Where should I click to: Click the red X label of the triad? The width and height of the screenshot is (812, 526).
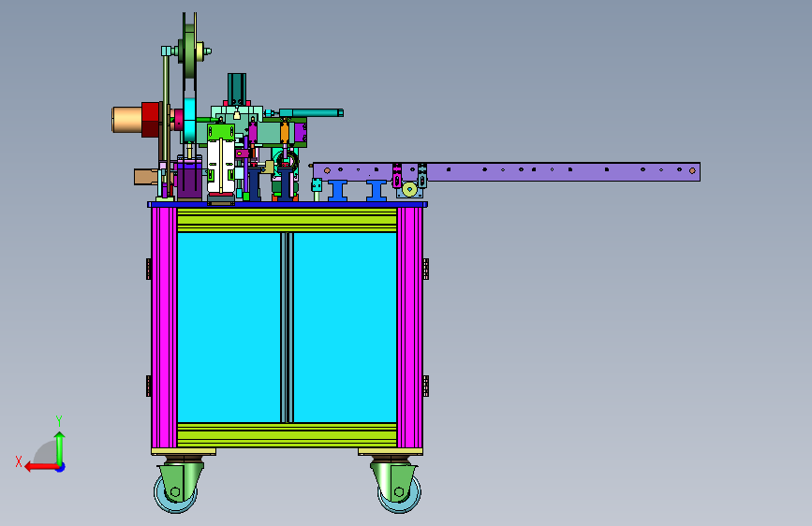pos(19,461)
